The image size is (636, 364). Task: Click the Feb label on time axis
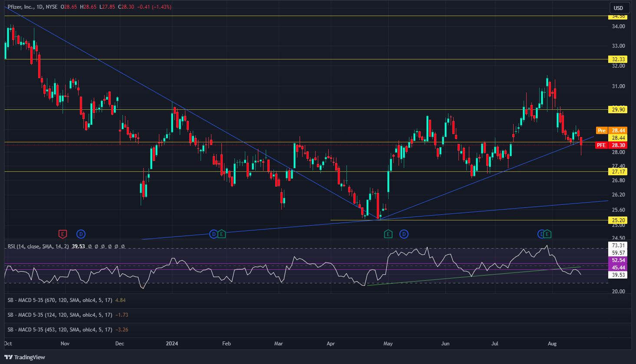click(226, 344)
